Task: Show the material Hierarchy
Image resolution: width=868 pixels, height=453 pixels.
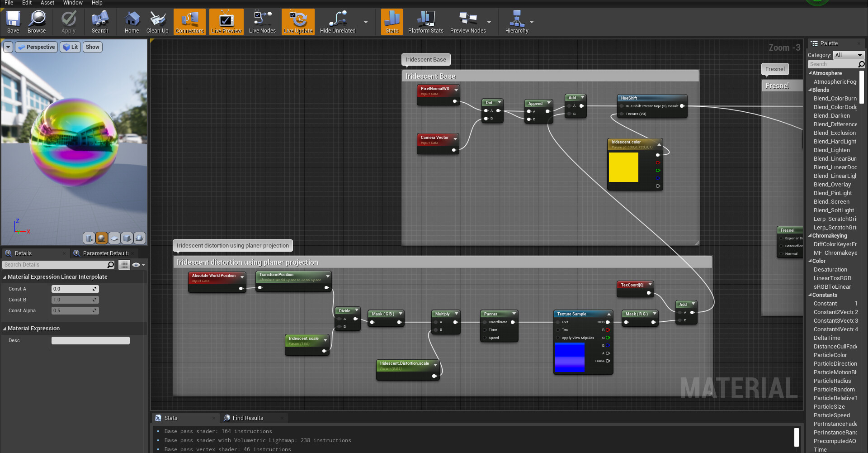Action: (x=517, y=21)
